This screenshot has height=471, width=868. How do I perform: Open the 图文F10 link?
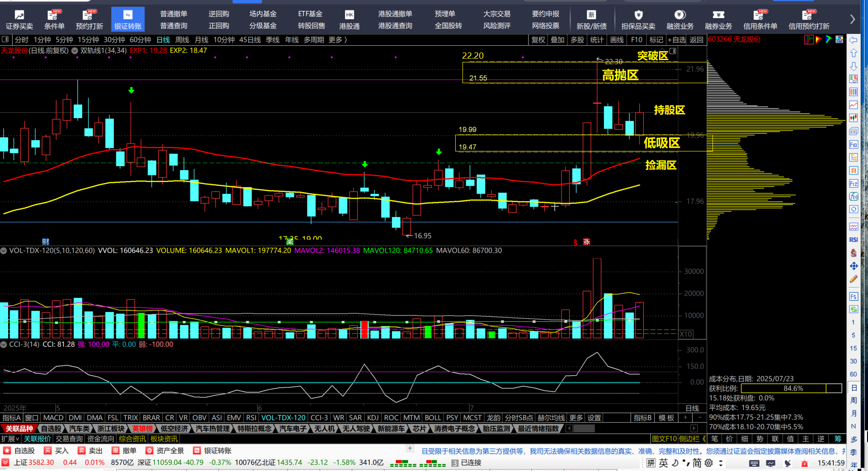tap(664, 439)
